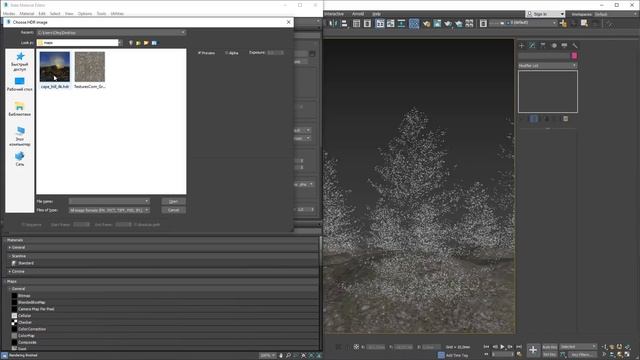The width and height of the screenshot is (640, 360).
Task: Close the Choose HDR image dialog
Action: point(289,22)
